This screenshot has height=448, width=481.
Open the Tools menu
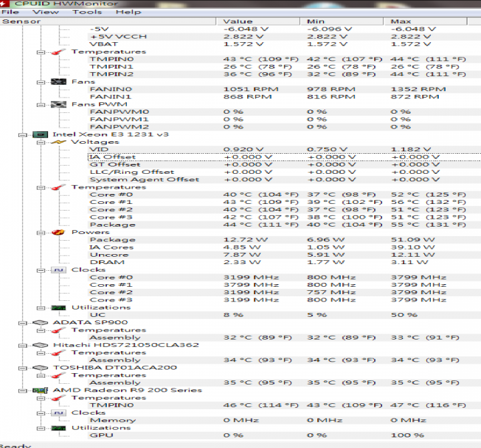(x=87, y=12)
